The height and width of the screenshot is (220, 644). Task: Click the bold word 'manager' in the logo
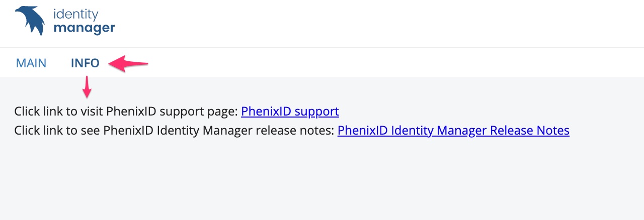tap(84, 29)
